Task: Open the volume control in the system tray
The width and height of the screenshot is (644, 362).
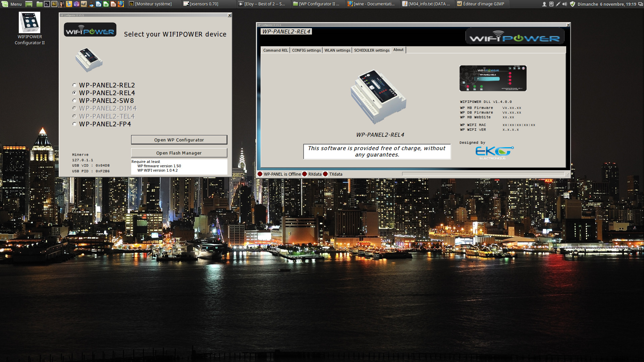Action: click(x=565, y=4)
